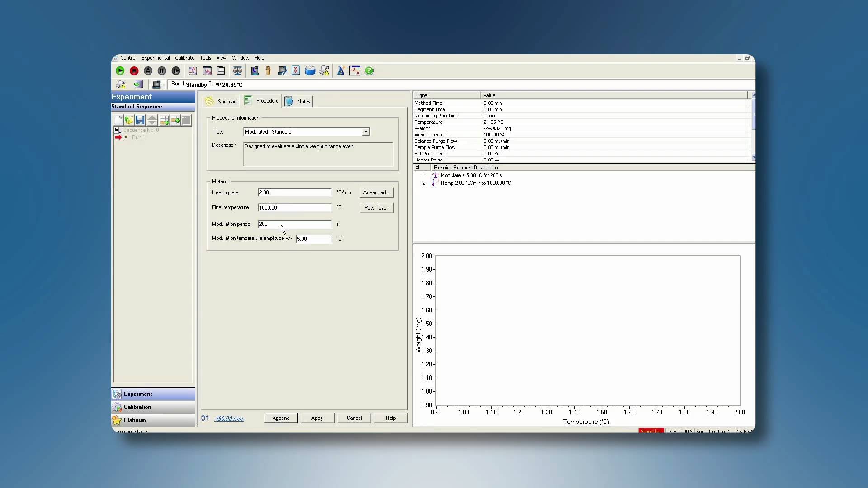Open the green Help question-mark icon

(x=369, y=71)
